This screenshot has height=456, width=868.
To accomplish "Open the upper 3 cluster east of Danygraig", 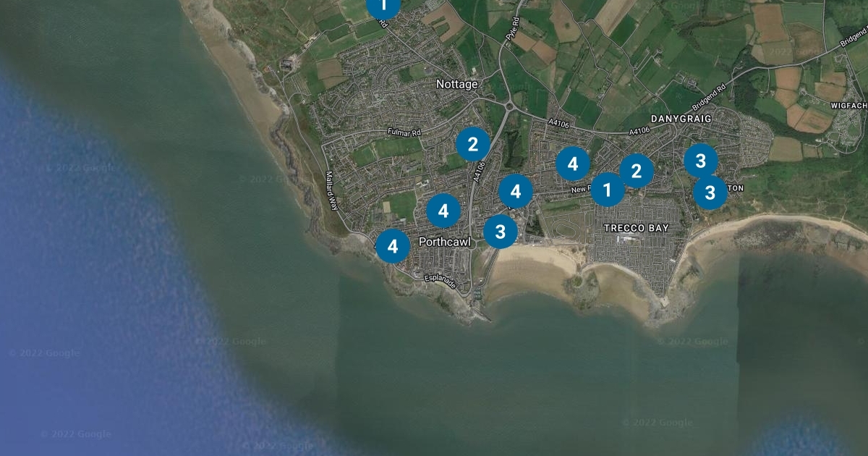I will point(700,161).
